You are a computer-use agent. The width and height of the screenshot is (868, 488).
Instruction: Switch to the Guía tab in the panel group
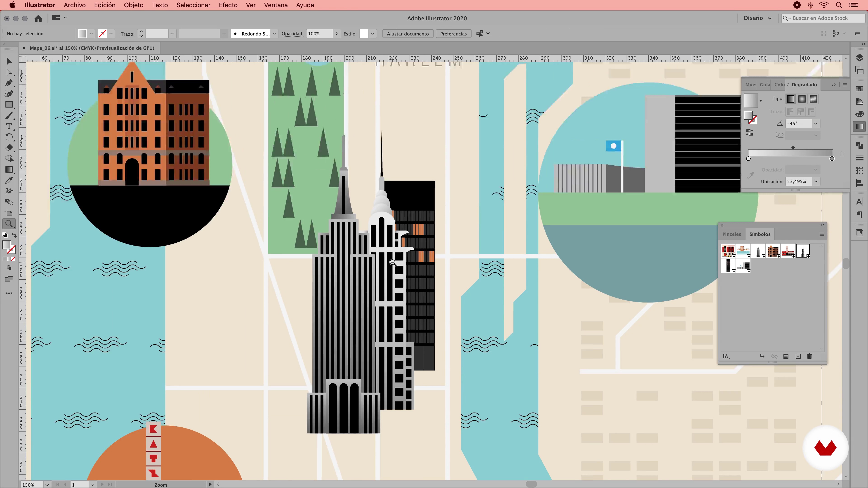pyautogui.click(x=765, y=84)
